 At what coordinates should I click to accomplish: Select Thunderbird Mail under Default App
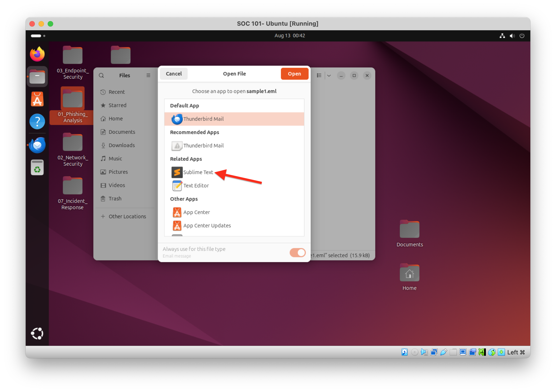tap(234, 119)
